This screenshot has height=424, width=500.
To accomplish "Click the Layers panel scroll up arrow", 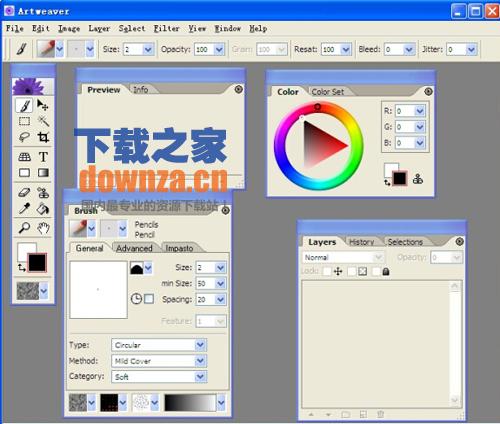I will [455, 286].
